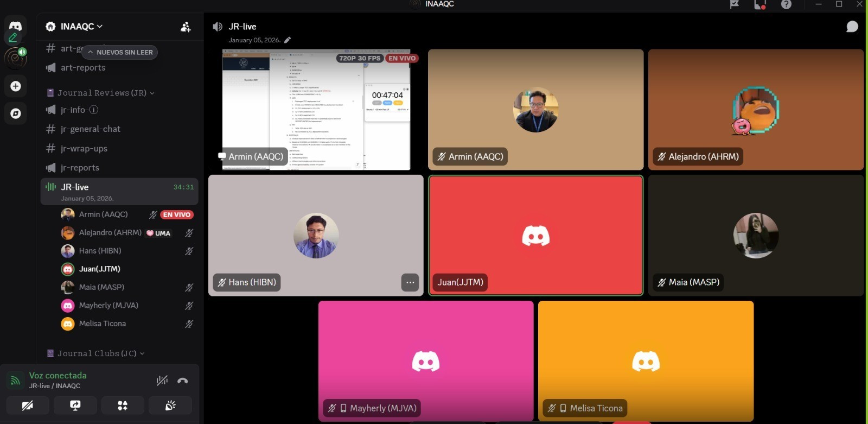Open the Activities launcher icon
This screenshot has height=424, width=868.
coord(123,406)
